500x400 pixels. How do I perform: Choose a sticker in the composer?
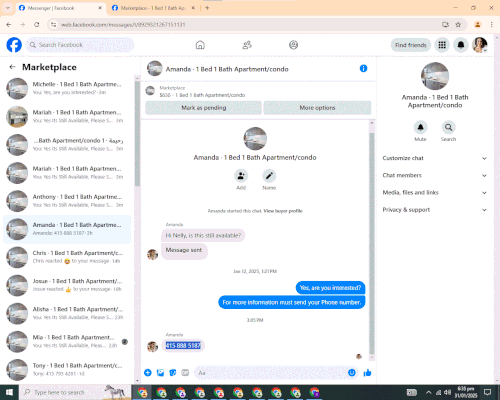(x=173, y=373)
